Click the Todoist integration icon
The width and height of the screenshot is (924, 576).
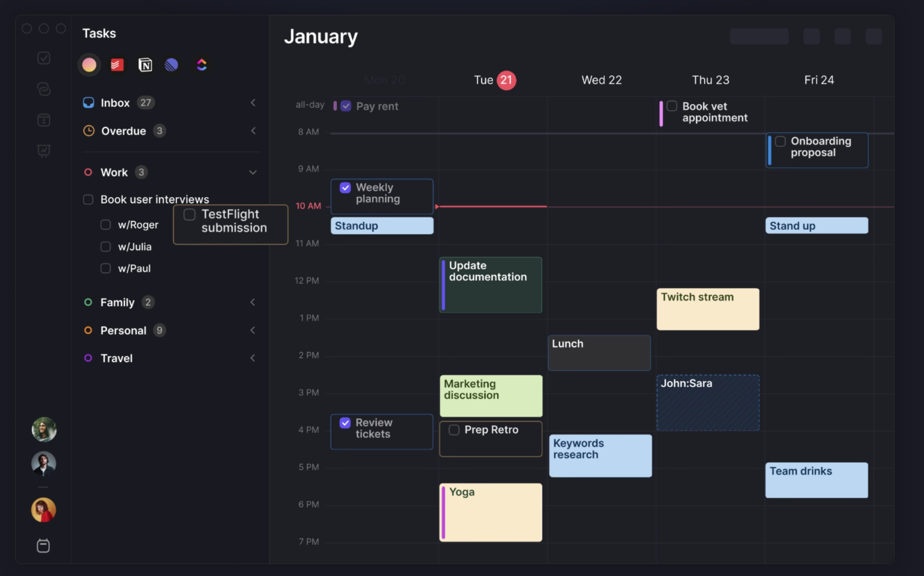point(117,65)
